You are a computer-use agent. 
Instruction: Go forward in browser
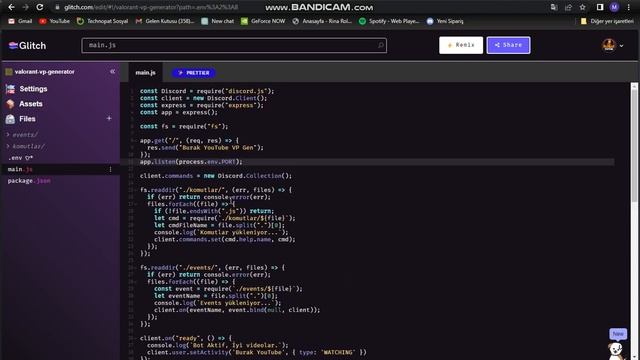pyautogui.click(x=25, y=7)
